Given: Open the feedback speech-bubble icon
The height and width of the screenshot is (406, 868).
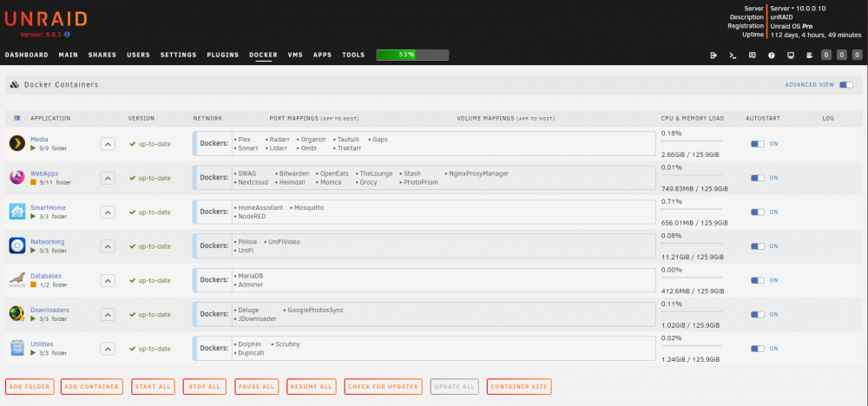Looking at the screenshot, I should tap(752, 56).
